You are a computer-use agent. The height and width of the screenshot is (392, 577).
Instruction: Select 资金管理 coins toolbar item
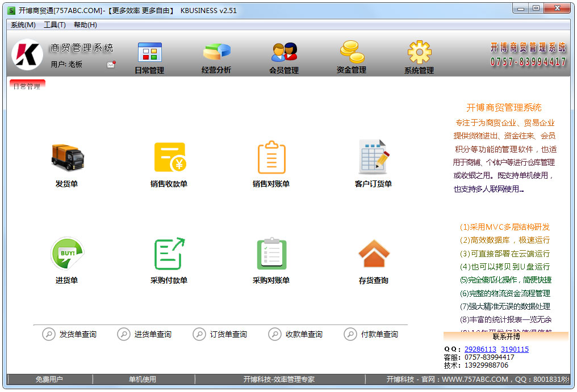coord(352,57)
